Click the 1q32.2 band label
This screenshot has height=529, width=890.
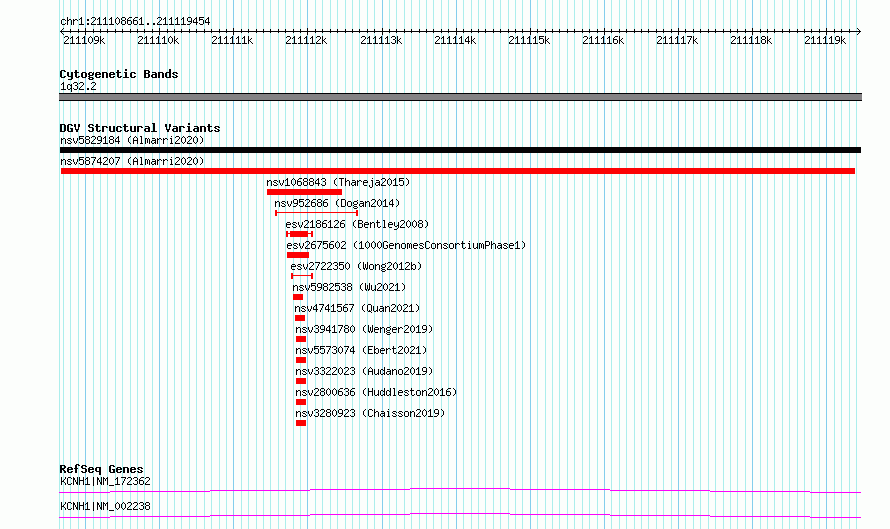(78, 86)
